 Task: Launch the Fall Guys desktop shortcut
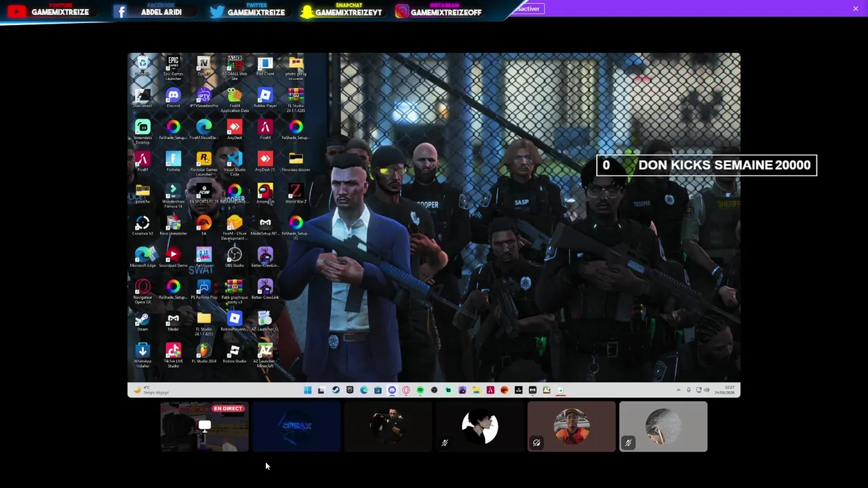pos(203,258)
